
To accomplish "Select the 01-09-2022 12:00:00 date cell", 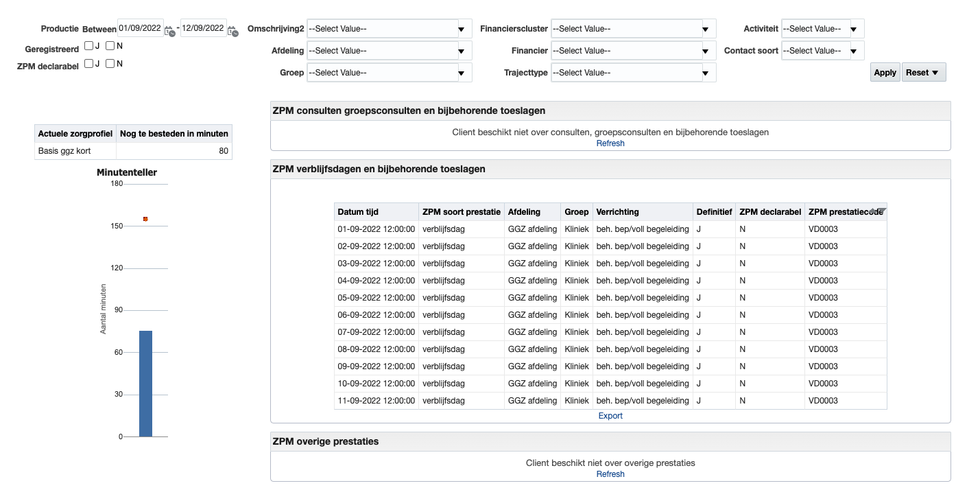I will click(x=377, y=229).
